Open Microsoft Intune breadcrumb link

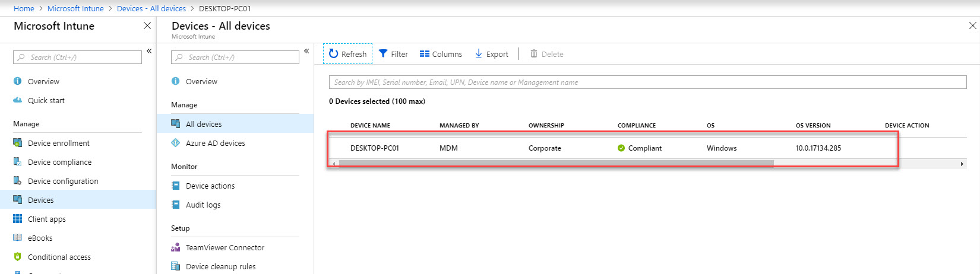tap(75, 8)
